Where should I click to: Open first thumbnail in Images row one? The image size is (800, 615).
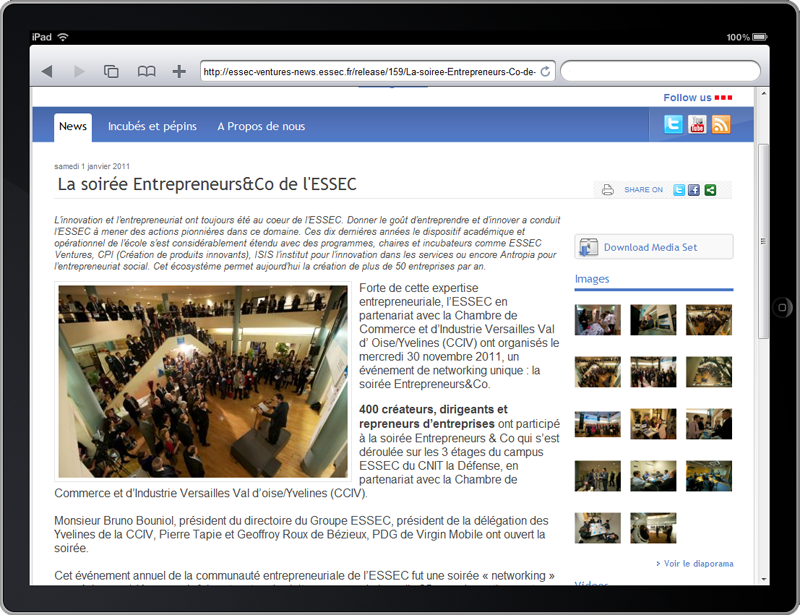597,319
